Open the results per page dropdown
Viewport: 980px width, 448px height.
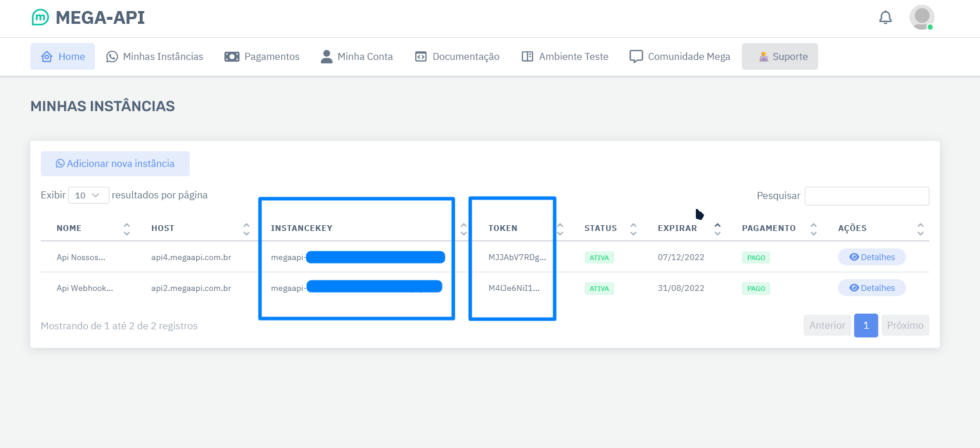[89, 195]
